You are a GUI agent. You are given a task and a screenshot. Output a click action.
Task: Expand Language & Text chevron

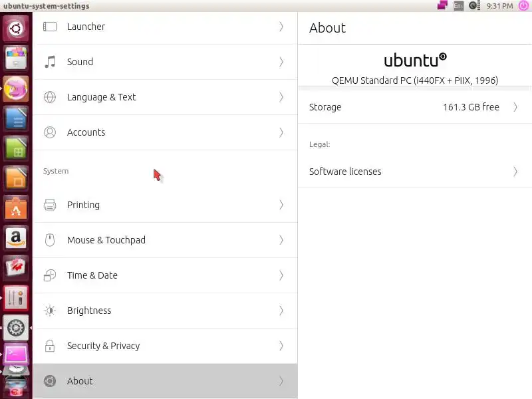281,97
